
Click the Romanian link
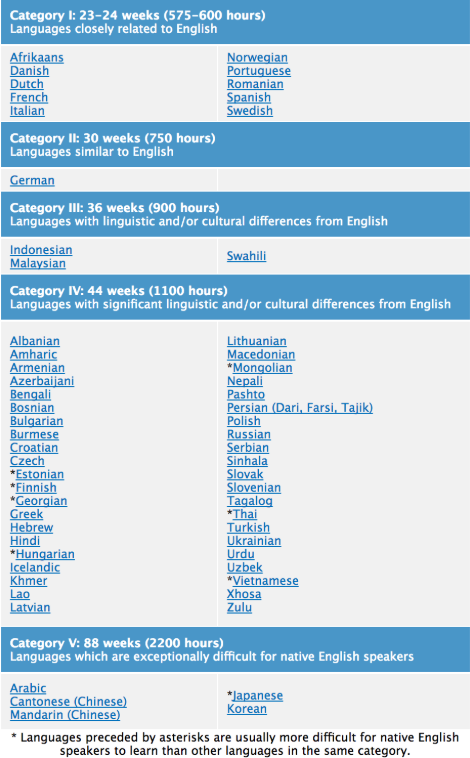pos(255,84)
